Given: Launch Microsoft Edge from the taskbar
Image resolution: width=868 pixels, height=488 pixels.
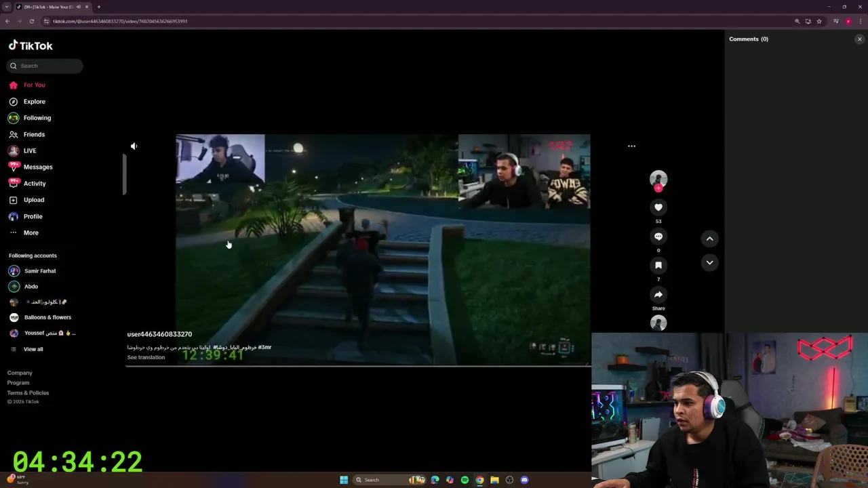Looking at the screenshot, I should [x=435, y=480].
